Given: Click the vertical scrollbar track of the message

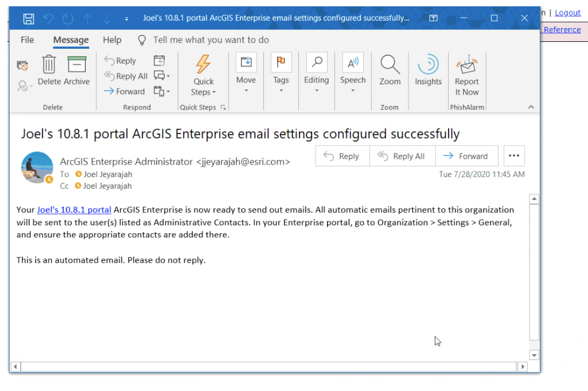Looking at the screenshot, I should coord(534,277).
